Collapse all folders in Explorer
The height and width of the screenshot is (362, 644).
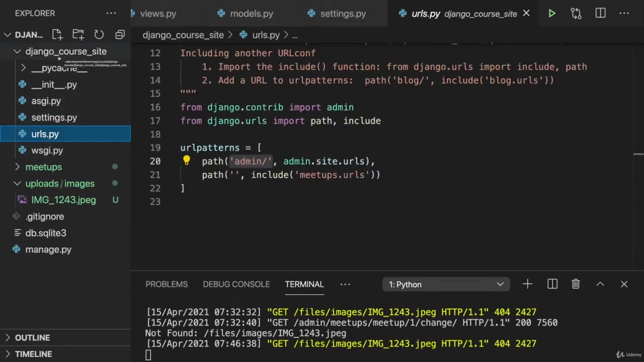(120, 35)
